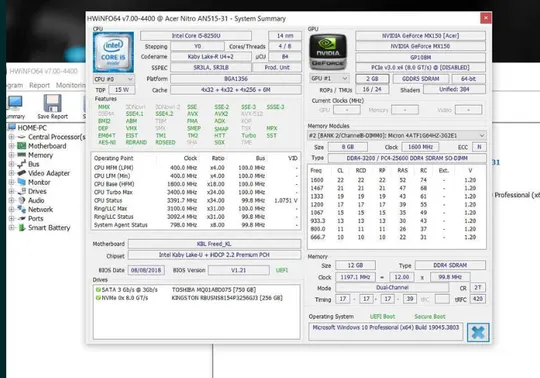Open the memory module selection dropdown
This screenshot has width=540, height=378.
point(397,135)
